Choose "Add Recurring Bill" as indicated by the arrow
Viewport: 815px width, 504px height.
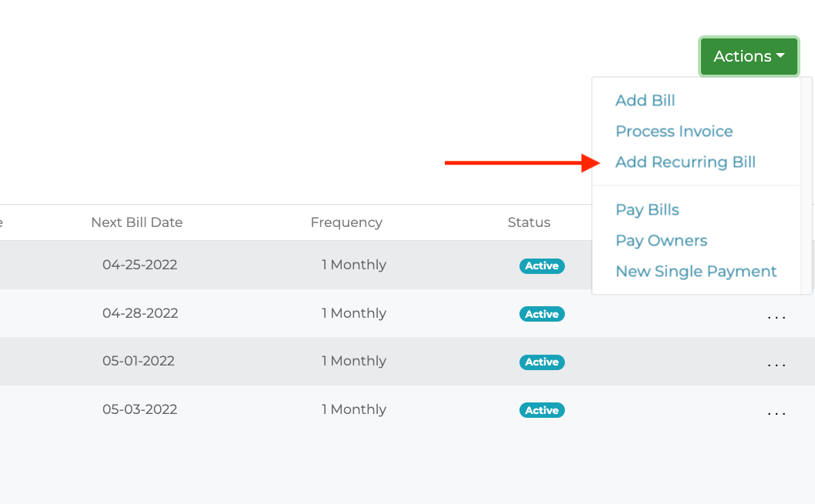[685, 162]
